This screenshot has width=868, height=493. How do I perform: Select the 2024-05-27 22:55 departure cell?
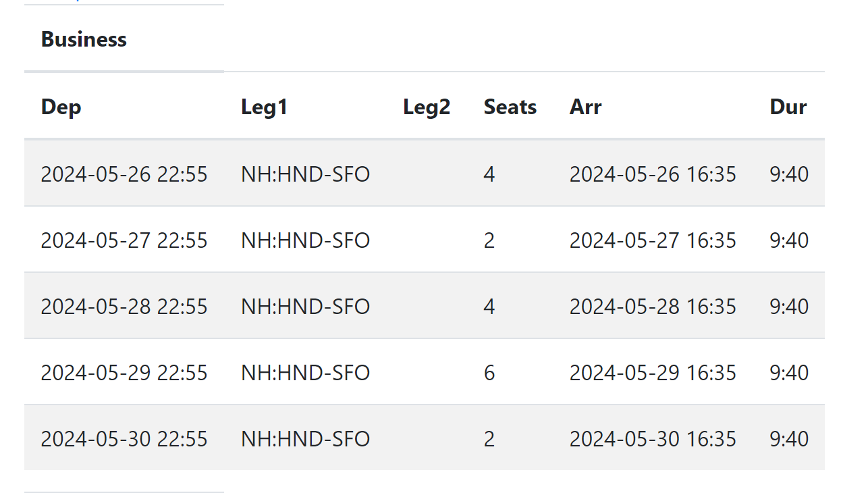click(x=124, y=240)
